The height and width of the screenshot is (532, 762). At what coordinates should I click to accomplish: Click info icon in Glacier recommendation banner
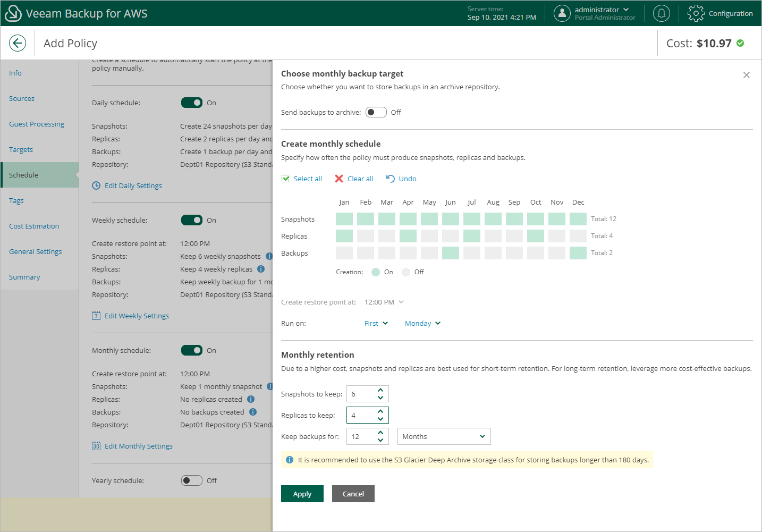tap(290, 460)
